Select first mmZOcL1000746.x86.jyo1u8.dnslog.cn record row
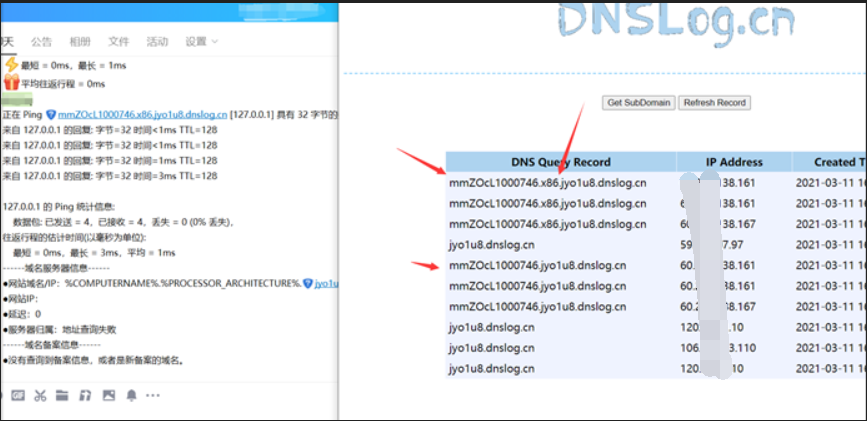 (549, 183)
